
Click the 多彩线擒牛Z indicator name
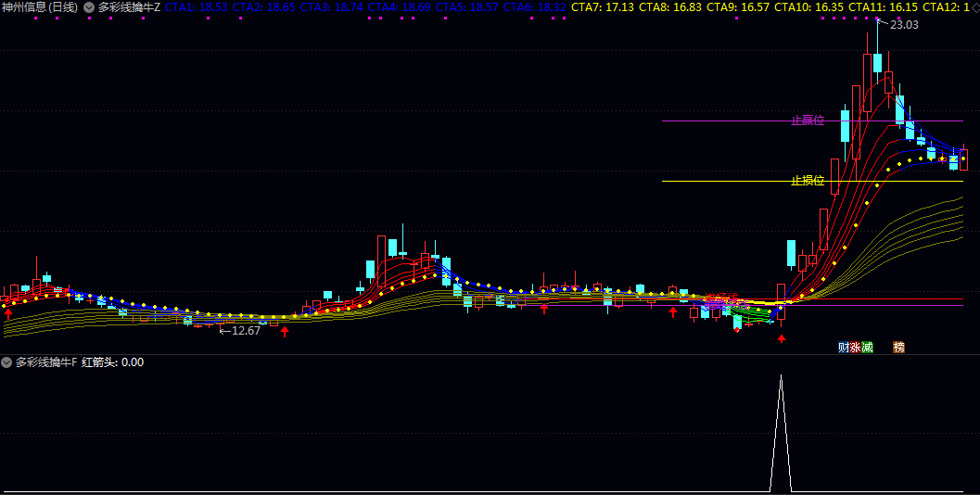pos(130,7)
